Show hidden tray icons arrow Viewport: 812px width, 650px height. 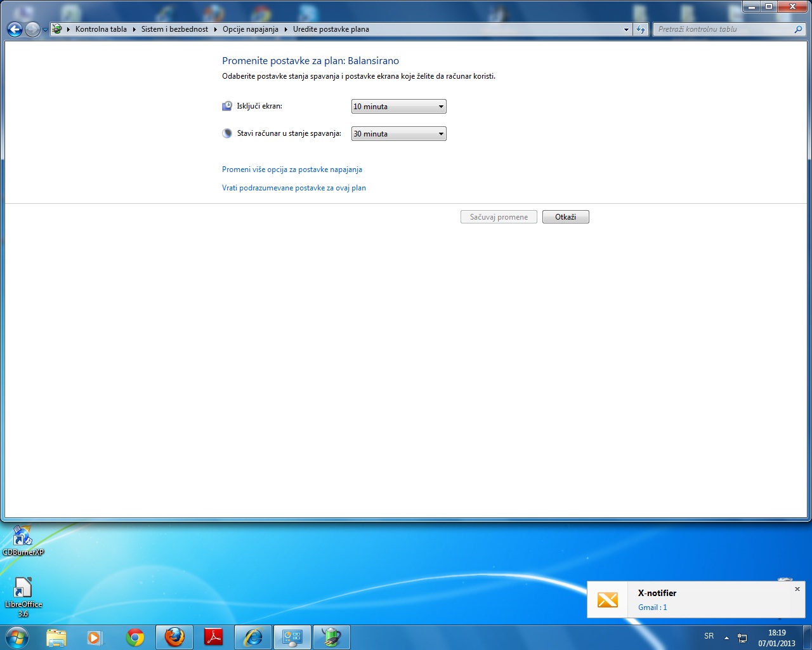[x=726, y=638]
